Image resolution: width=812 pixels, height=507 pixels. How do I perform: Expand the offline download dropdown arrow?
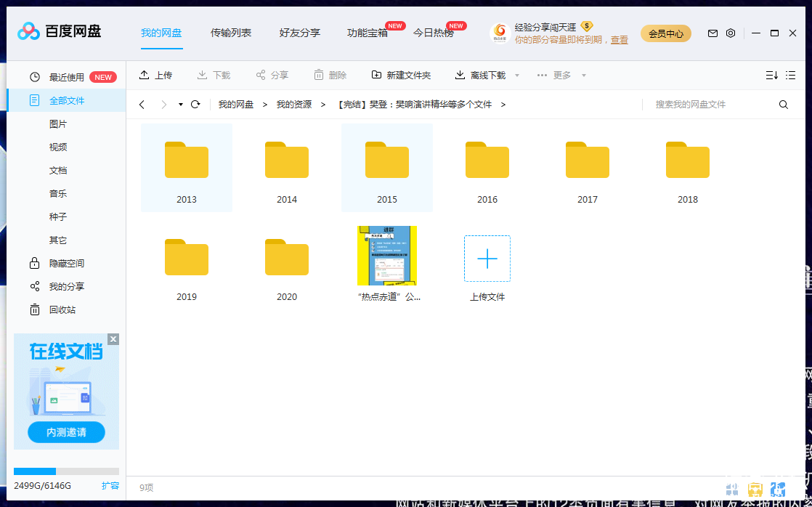tap(517, 76)
